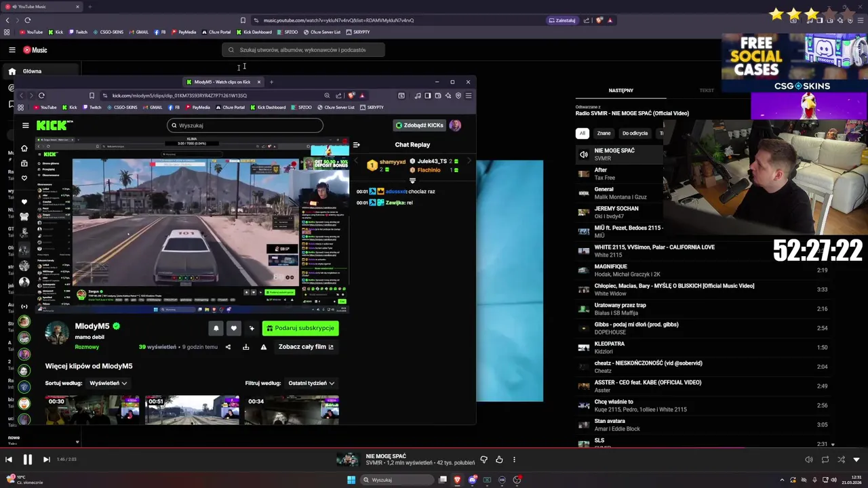Skip to next track
868x488 pixels.
[x=46, y=460]
